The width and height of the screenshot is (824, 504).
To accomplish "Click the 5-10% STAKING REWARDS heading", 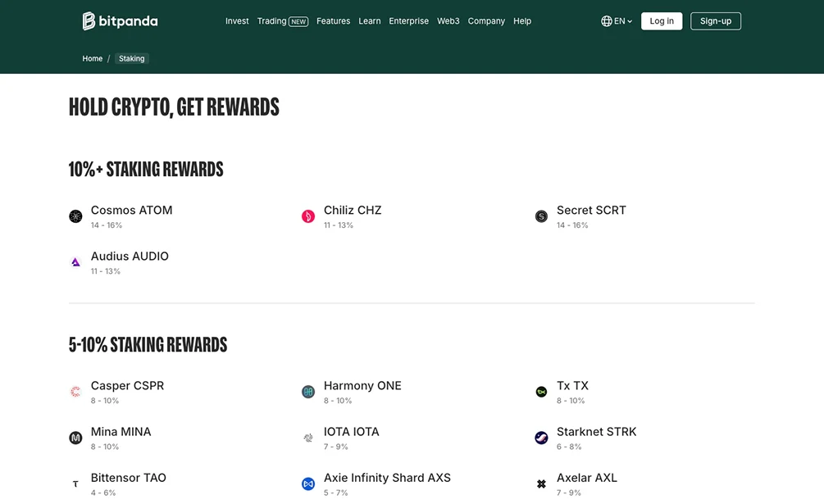I will 148,344.
